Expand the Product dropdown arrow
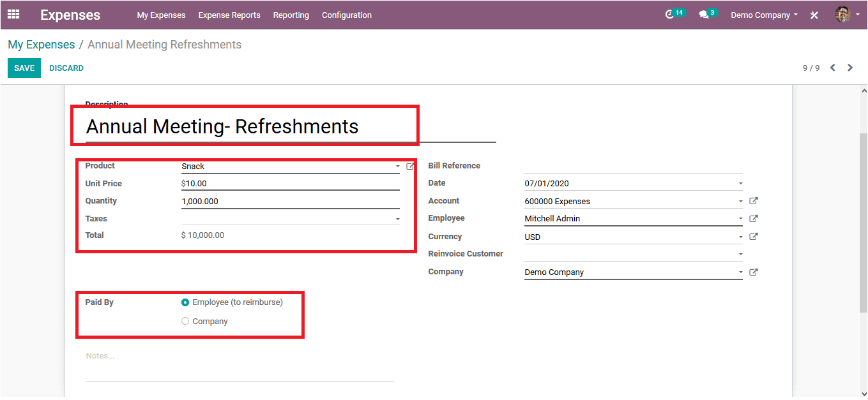 [397, 167]
